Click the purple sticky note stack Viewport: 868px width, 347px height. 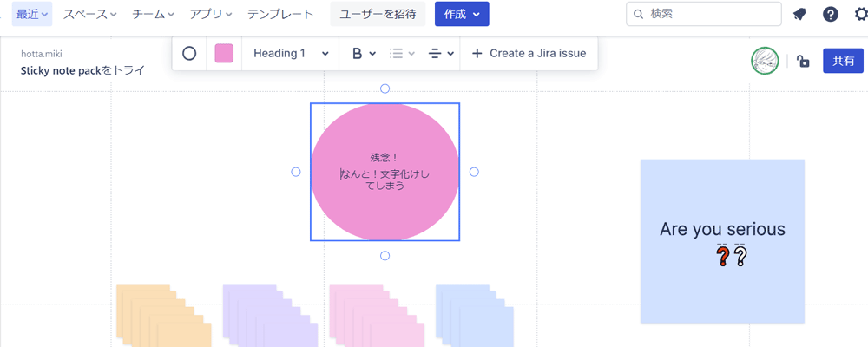(270, 316)
